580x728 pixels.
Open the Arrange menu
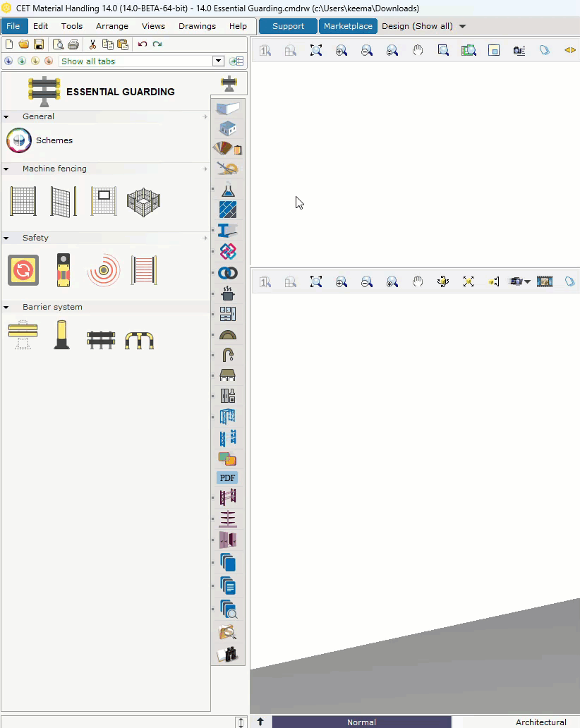click(x=112, y=26)
